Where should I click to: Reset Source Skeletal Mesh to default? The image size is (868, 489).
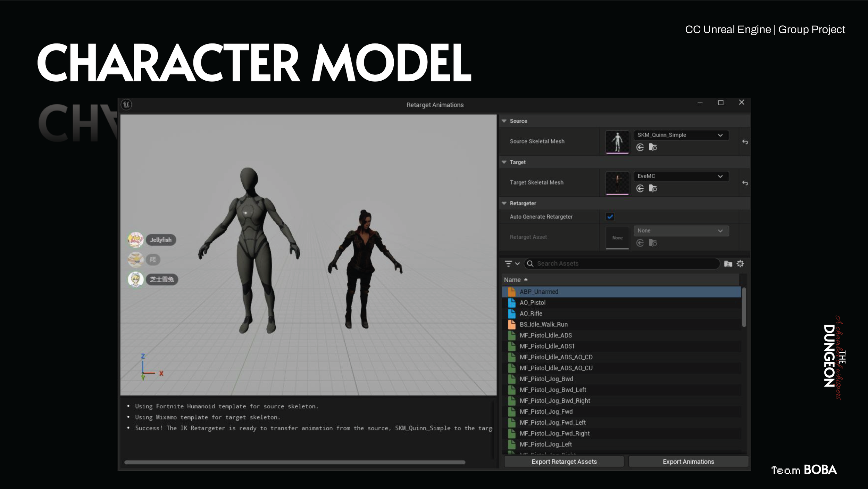point(745,141)
